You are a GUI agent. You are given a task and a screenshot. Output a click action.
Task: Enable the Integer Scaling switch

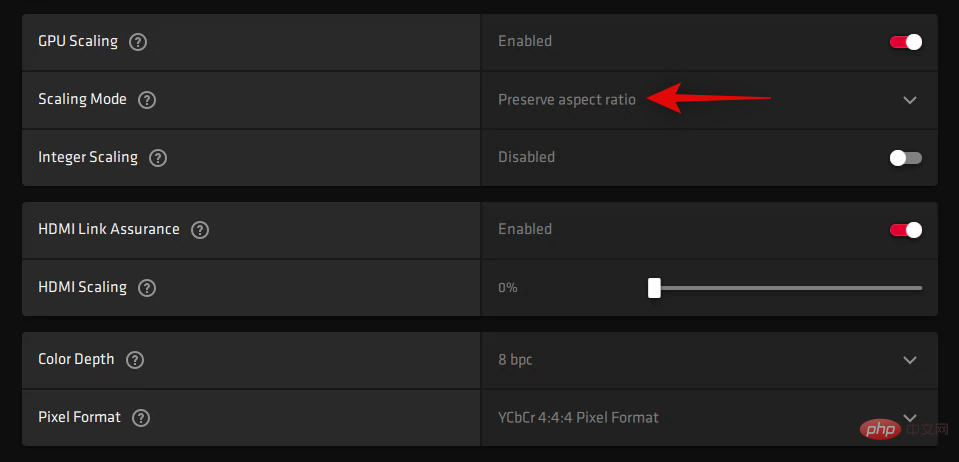click(x=905, y=158)
